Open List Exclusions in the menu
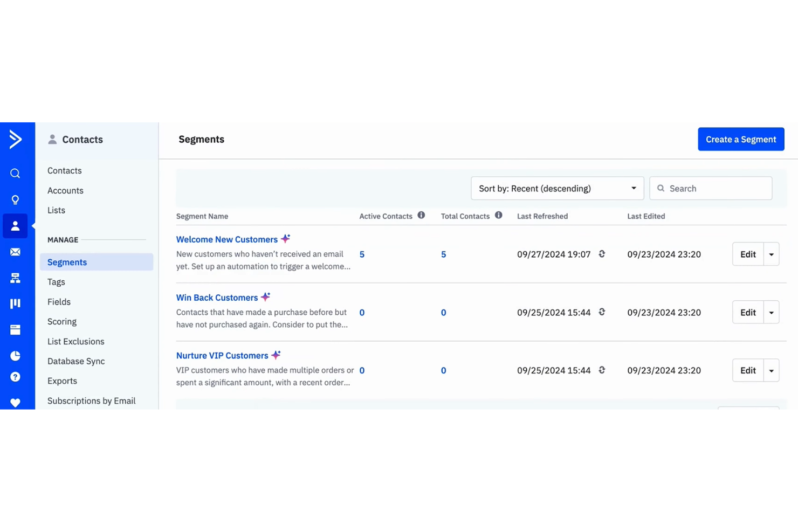This screenshot has height=532, width=798. 76,341
